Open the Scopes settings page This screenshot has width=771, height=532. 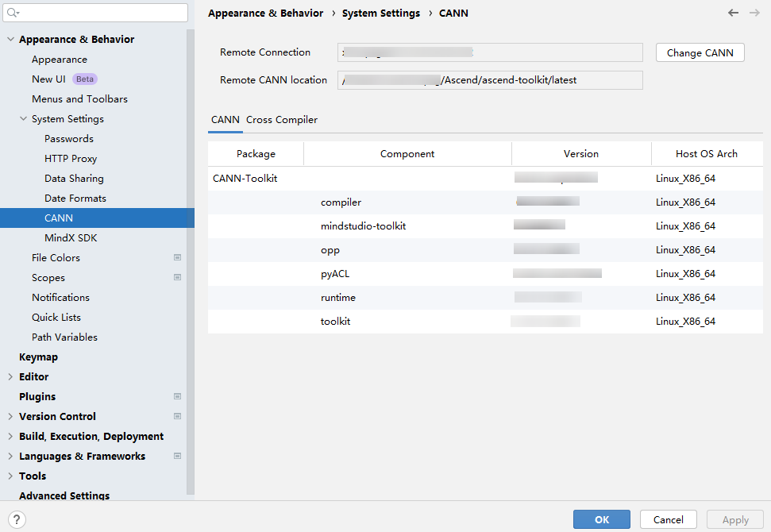48,277
